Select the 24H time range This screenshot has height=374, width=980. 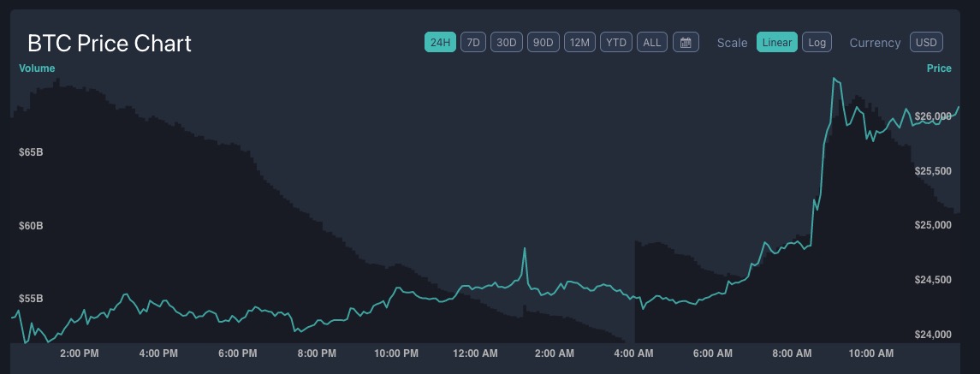[440, 42]
